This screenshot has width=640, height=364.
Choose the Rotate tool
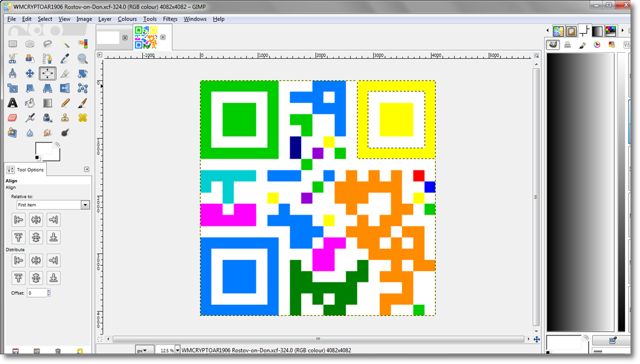coord(83,73)
